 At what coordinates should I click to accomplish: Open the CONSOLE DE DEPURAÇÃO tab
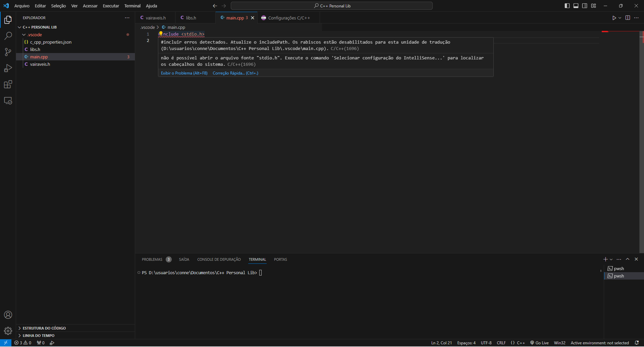pos(219,259)
